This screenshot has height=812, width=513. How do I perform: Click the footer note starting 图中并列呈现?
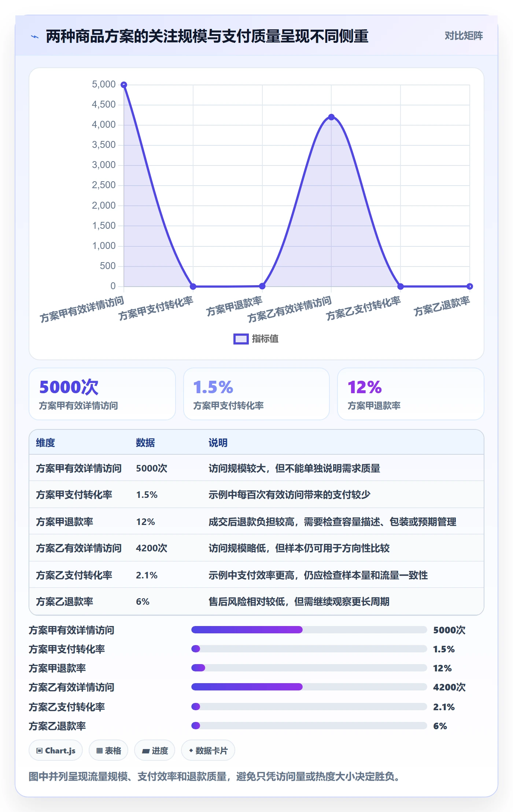(x=215, y=776)
